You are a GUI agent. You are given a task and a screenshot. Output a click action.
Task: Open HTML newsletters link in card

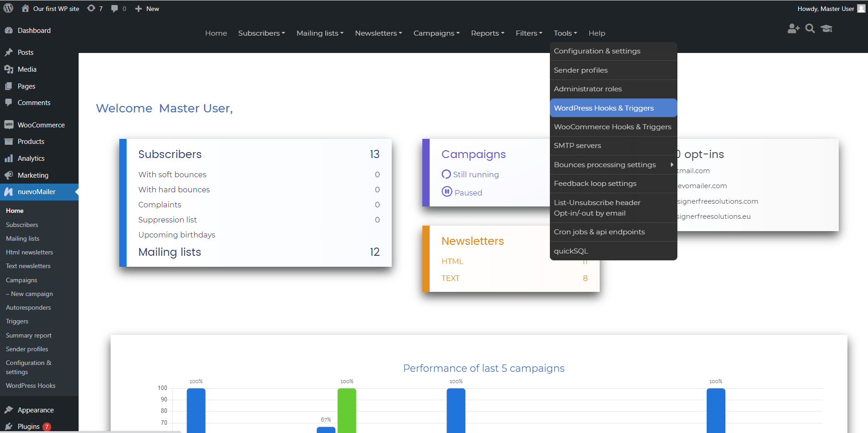coord(453,261)
